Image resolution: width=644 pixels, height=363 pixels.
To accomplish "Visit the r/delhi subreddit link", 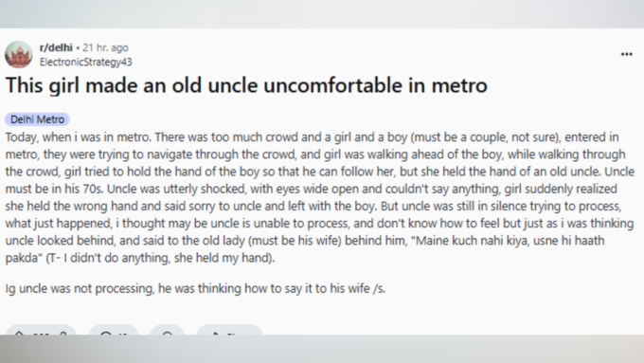I will point(56,47).
